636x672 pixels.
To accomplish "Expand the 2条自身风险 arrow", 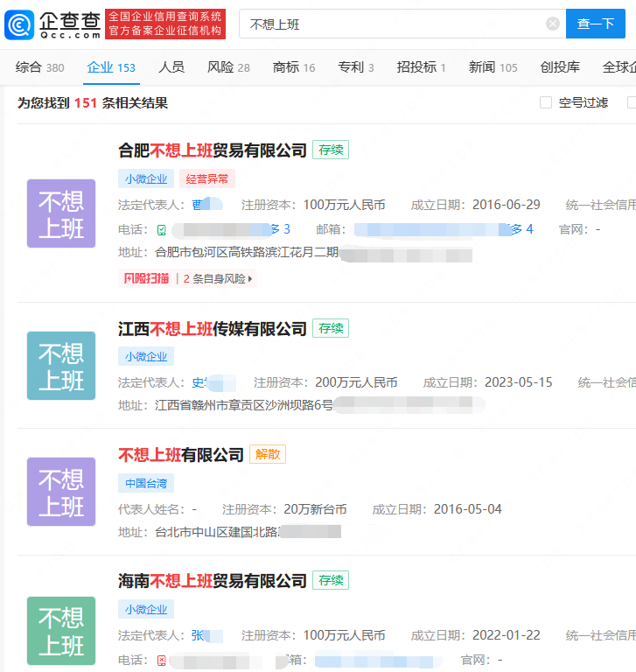I will point(251,279).
